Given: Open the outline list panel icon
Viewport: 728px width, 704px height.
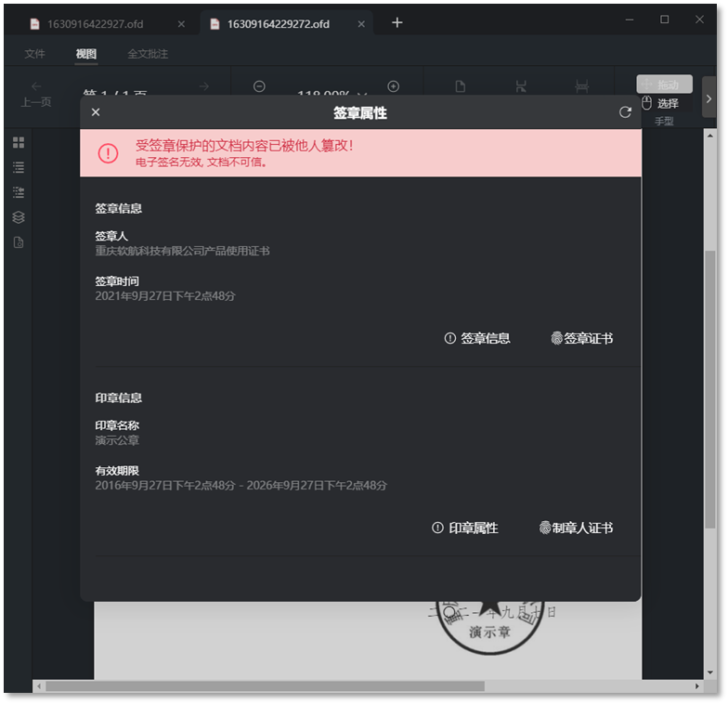Looking at the screenshot, I should [x=19, y=167].
